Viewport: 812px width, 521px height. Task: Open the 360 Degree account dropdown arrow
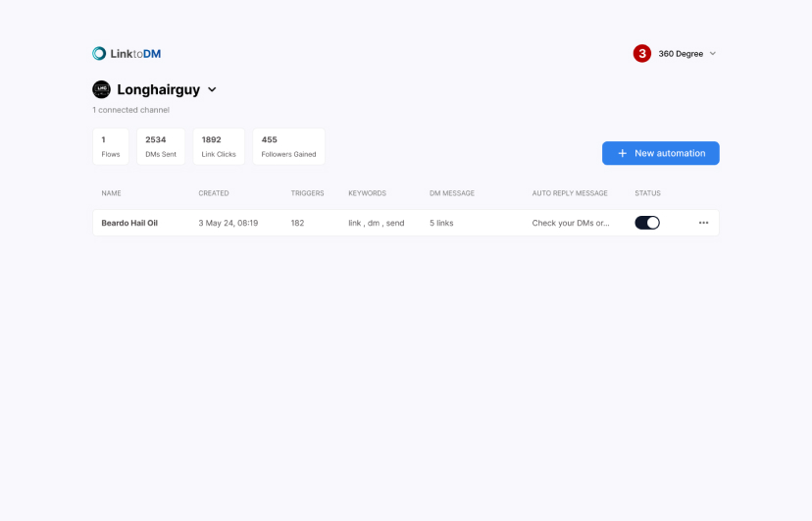pyautogui.click(x=713, y=54)
